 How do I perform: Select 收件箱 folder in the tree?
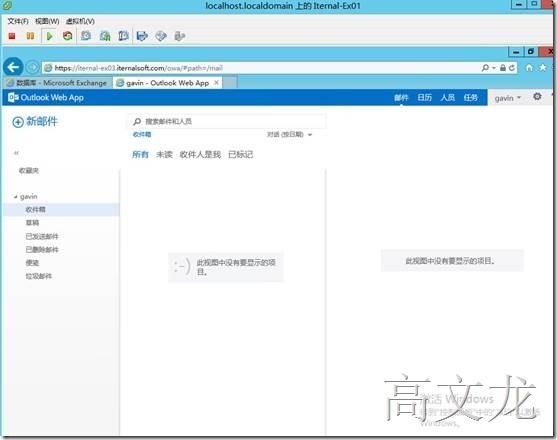point(62,210)
